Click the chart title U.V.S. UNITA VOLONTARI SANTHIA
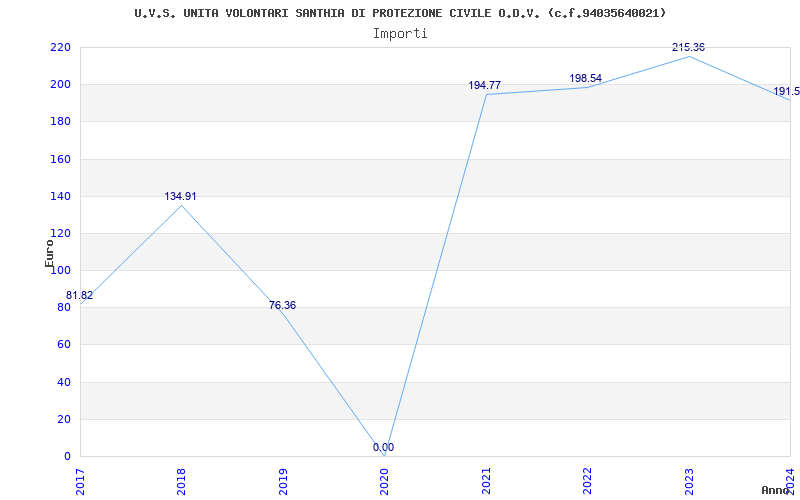The image size is (800, 500). 400,13
